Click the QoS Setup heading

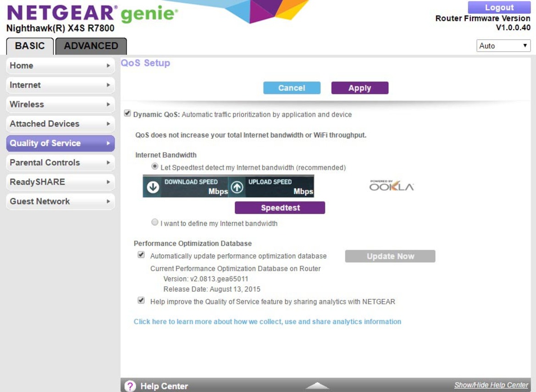[x=145, y=63]
